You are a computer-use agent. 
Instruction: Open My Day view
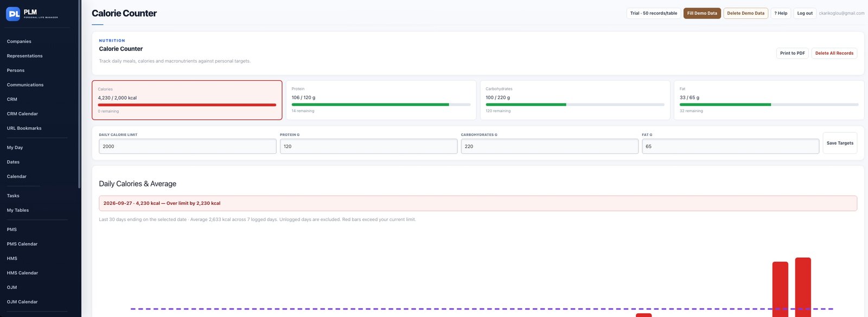pyautogui.click(x=15, y=147)
